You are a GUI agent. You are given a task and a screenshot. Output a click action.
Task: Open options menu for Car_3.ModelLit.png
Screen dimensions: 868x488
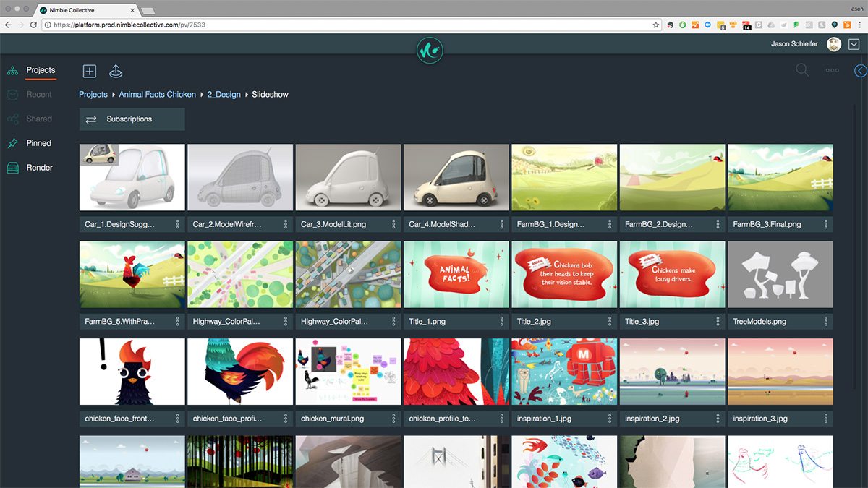pos(393,224)
